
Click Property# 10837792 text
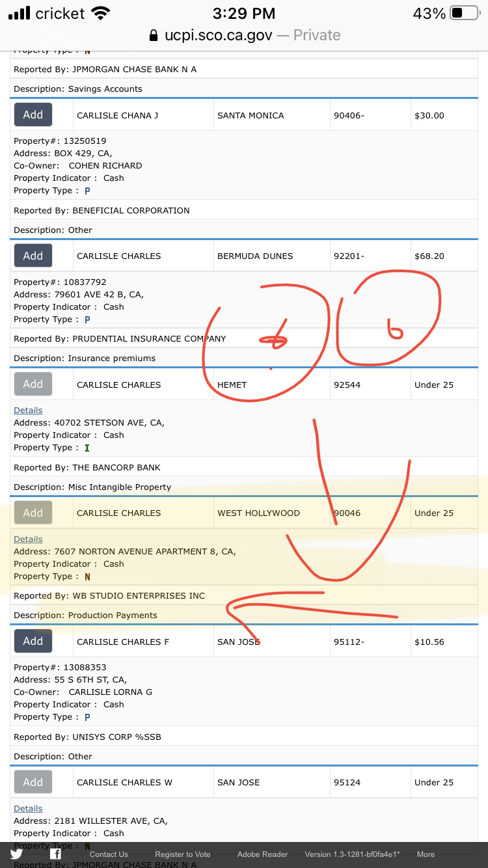pyautogui.click(x=60, y=282)
